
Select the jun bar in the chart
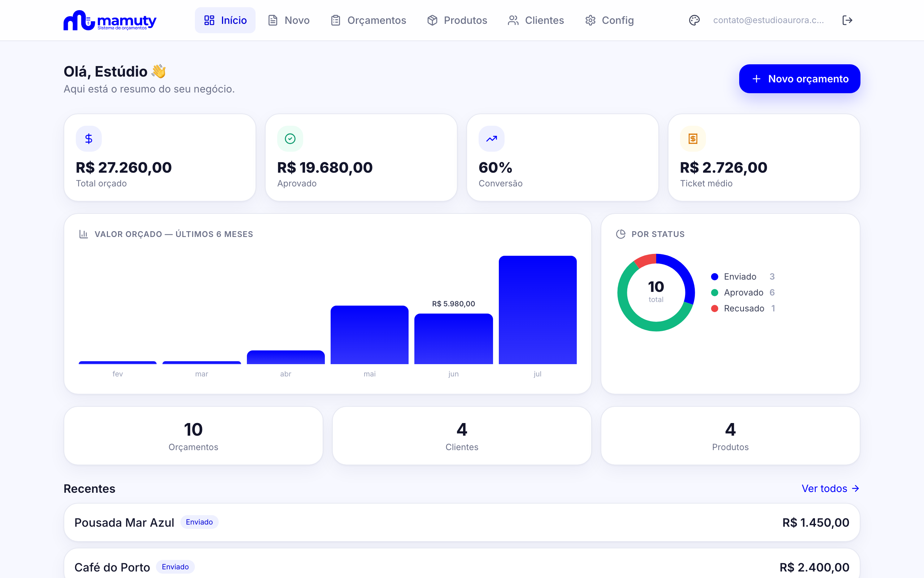click(x=454, y=339)
